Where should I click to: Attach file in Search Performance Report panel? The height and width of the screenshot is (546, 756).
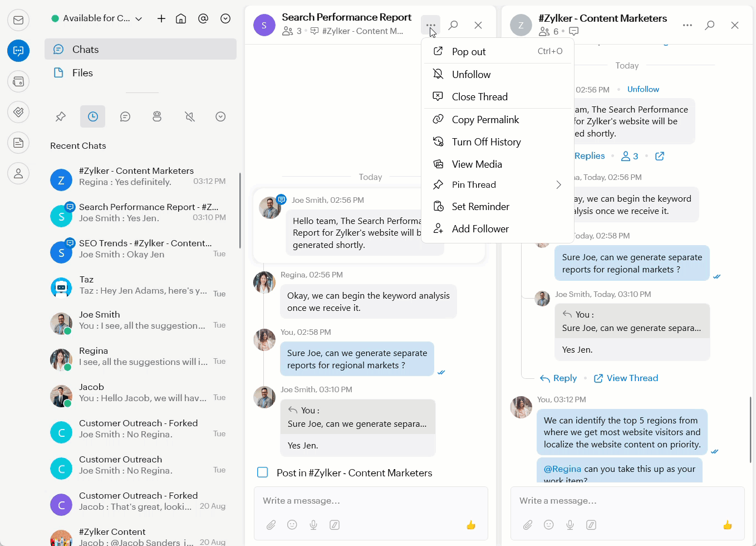271,525
